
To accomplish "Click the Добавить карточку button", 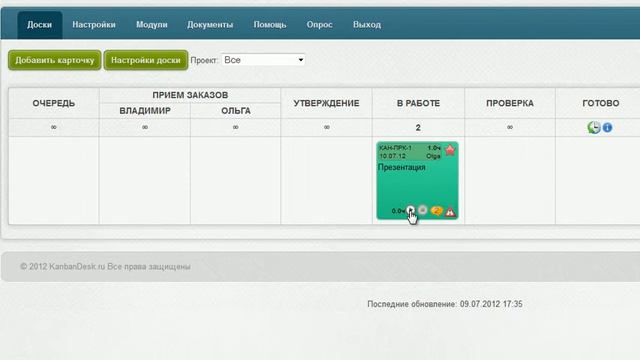I will pyautogui.click(x=55, y=60).
